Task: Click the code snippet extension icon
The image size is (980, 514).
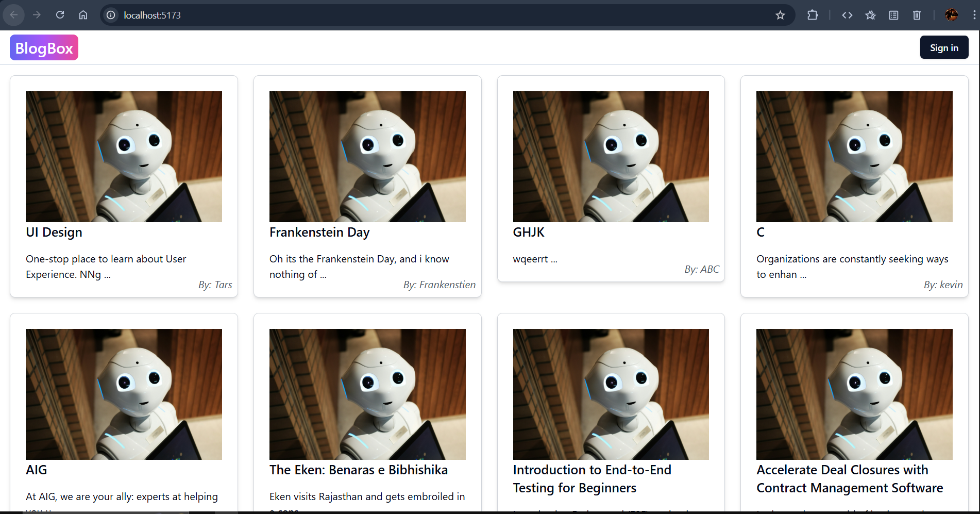Action: [847, 15]
